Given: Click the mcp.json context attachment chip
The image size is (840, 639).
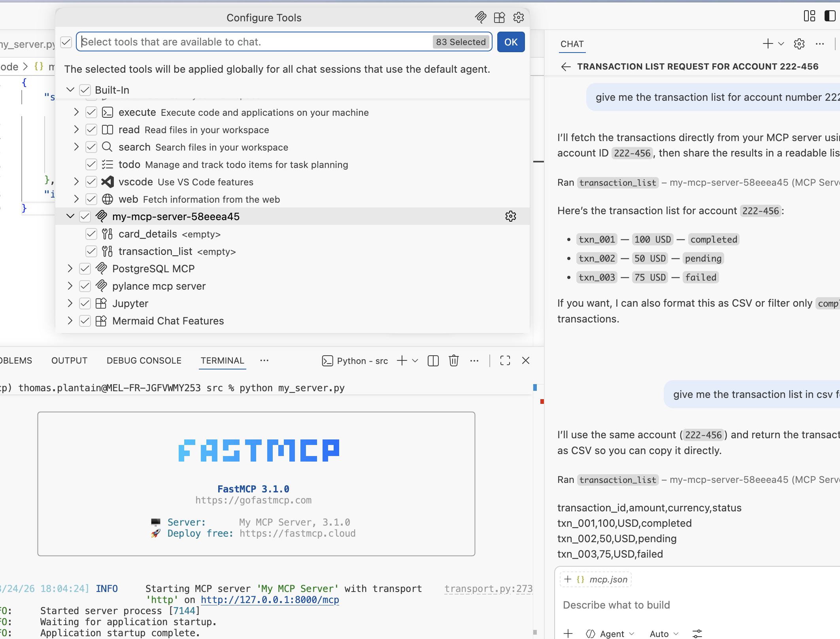Looking at the screenshot, I should coord(596,579).
